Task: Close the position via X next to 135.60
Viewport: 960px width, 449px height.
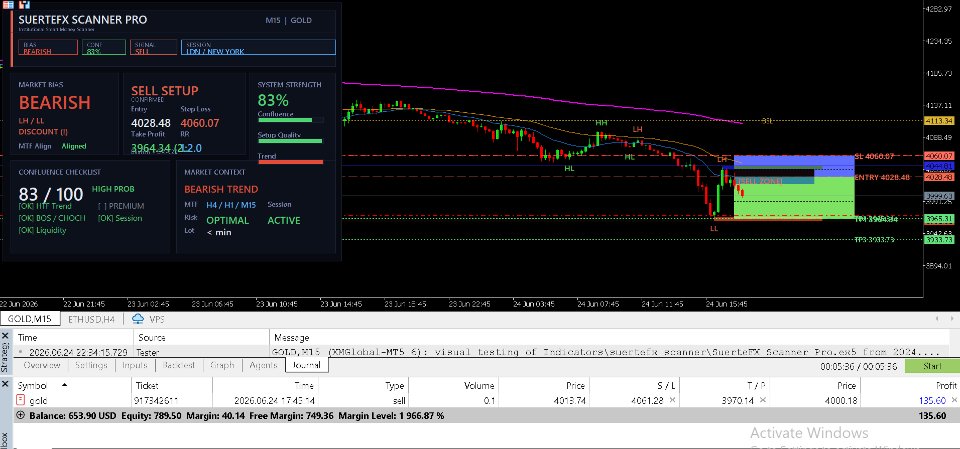Action: tap(954, 400)
